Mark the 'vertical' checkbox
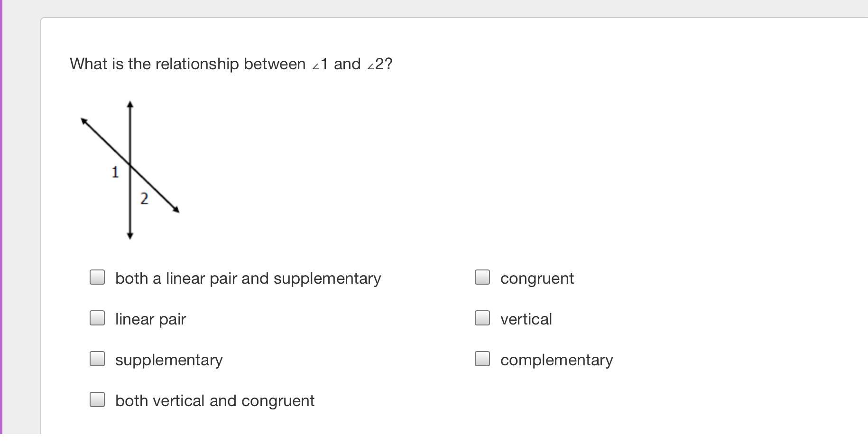The image size is (868, 445). click(x=482, y=318)
